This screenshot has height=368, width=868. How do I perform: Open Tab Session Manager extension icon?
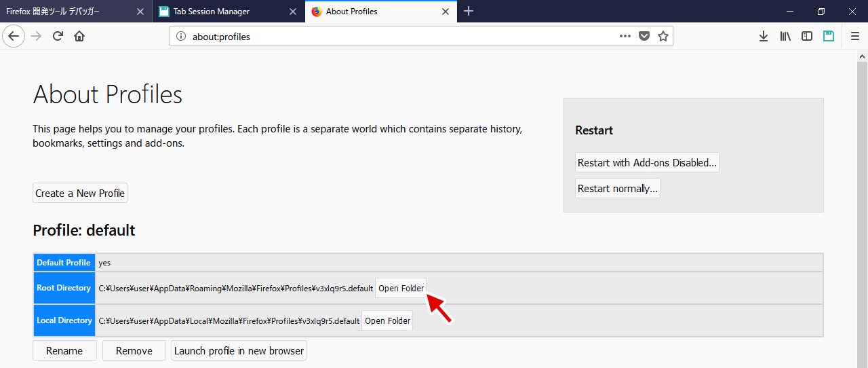829,36
